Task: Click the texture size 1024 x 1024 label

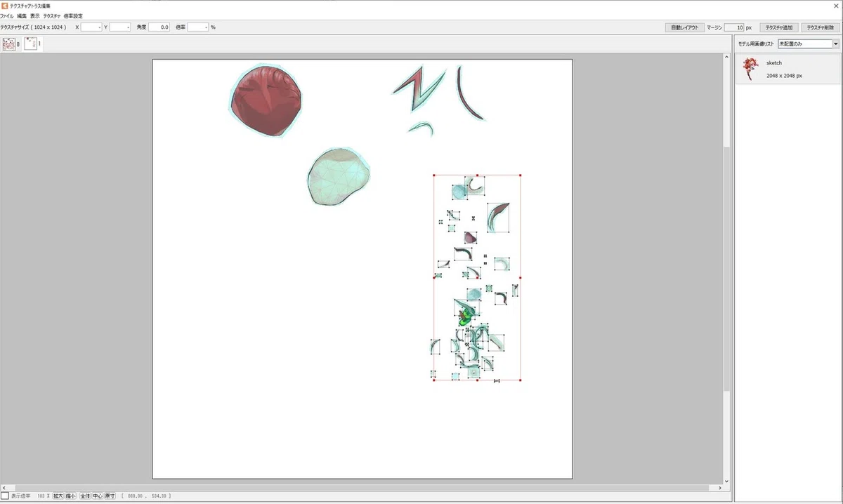Action: point(33,27)
